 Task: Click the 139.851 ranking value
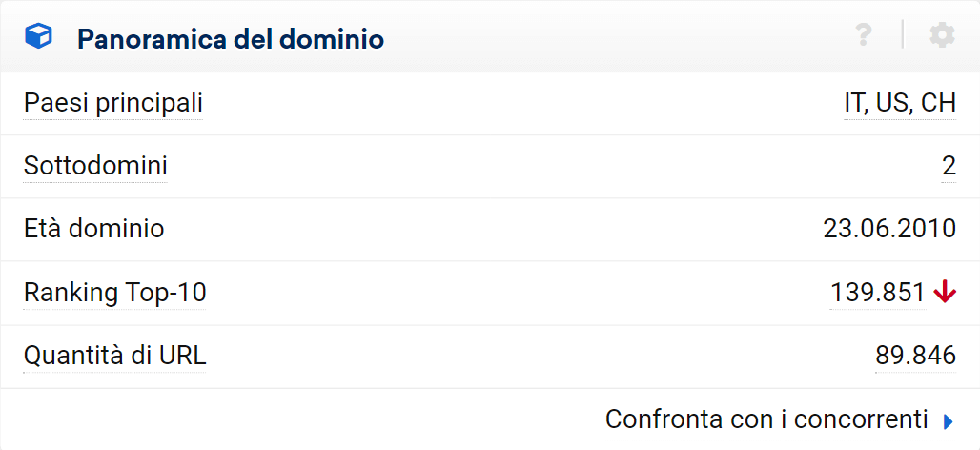click(x=878, y=293)
